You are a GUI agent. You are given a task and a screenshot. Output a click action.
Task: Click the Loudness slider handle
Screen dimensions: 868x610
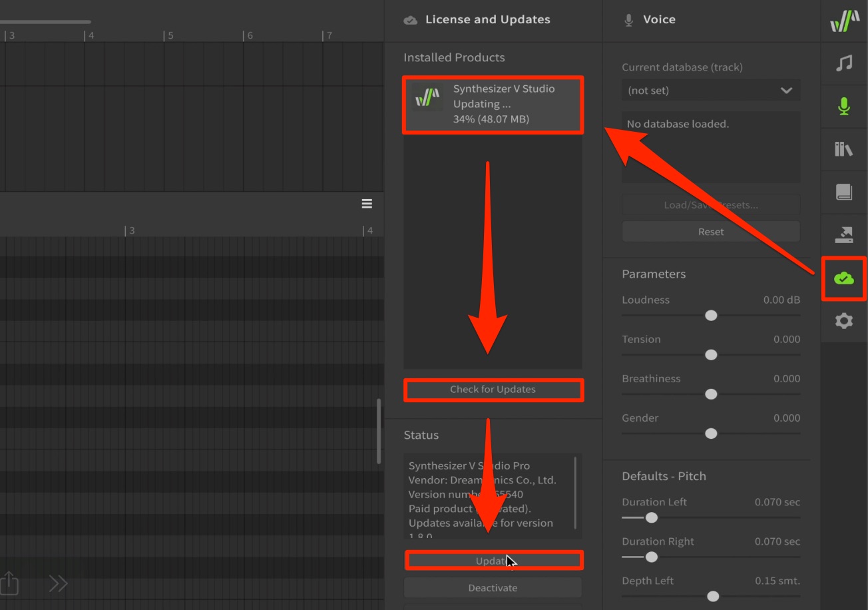[x=711, y=316]
